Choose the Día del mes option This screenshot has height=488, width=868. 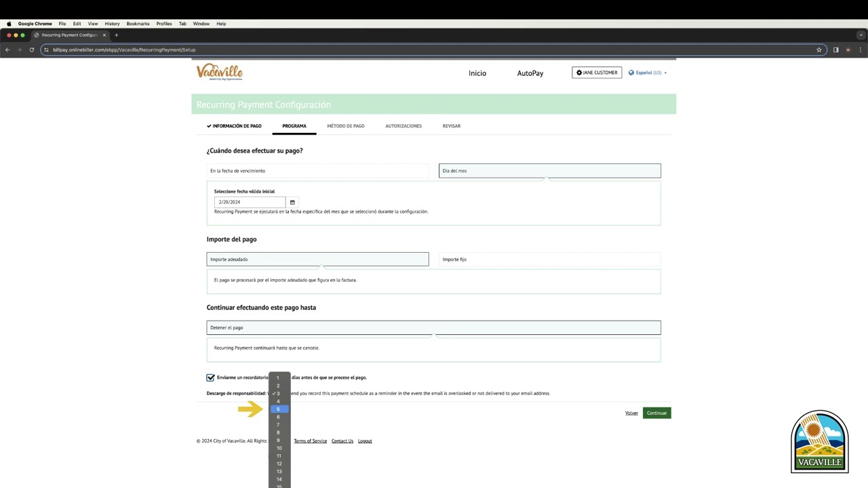point(550,171)
